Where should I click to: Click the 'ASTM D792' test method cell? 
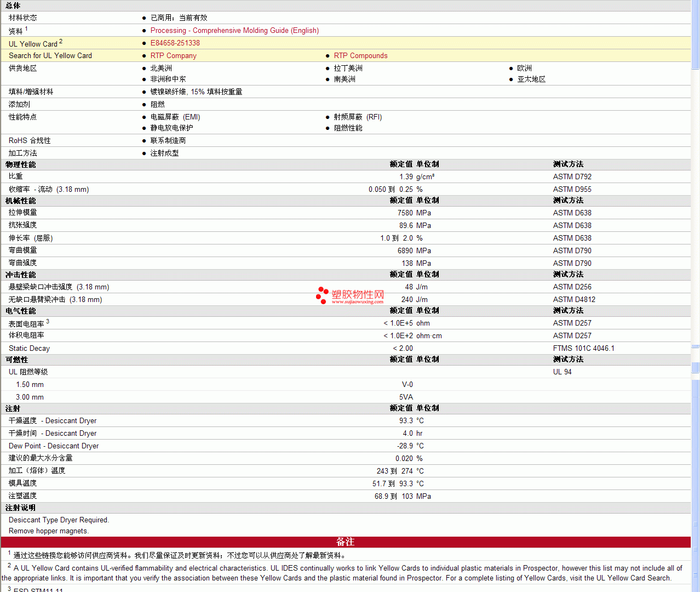tap(572, 177)
